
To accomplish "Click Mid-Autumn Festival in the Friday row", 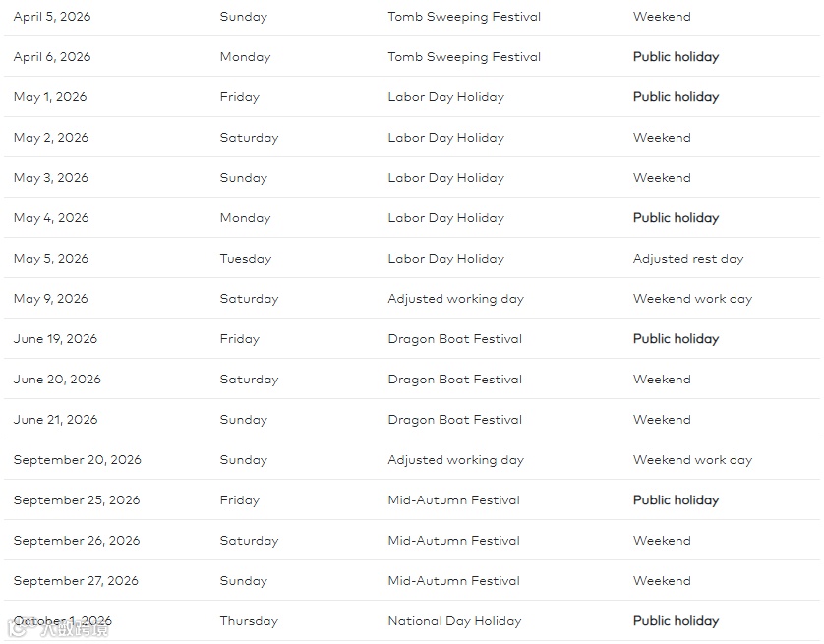I will [x=453, y=500].
